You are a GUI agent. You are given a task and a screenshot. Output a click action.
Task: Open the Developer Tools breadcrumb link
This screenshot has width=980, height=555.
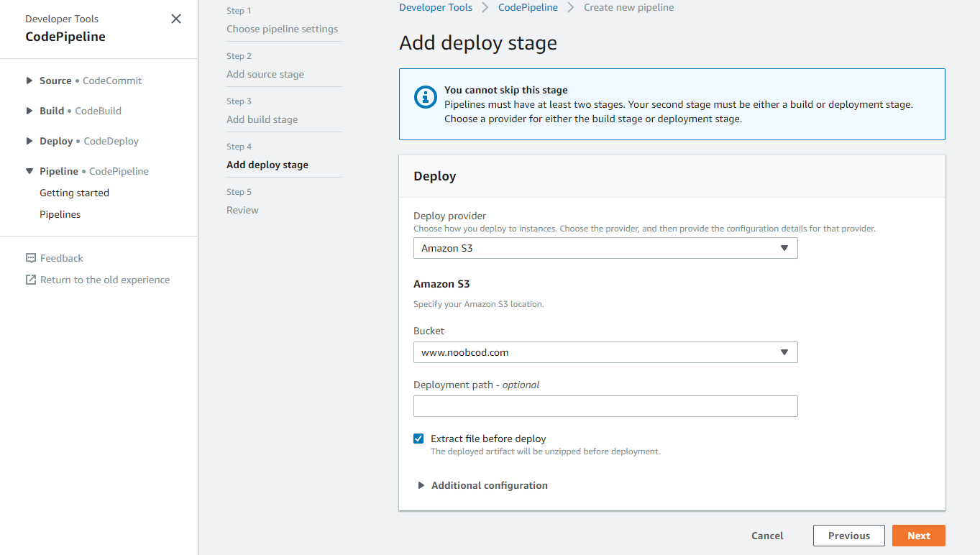(436, 7)
